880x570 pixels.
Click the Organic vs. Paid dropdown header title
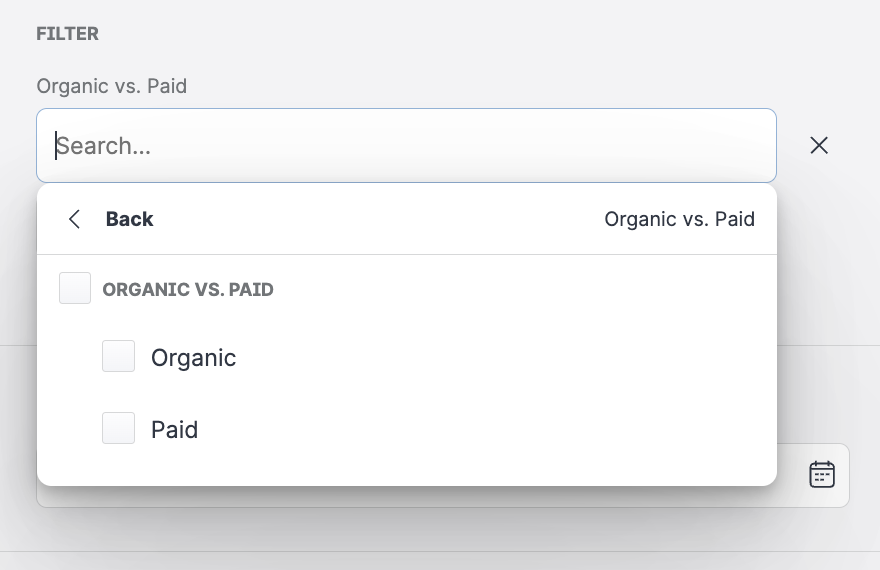pos(679,219)
